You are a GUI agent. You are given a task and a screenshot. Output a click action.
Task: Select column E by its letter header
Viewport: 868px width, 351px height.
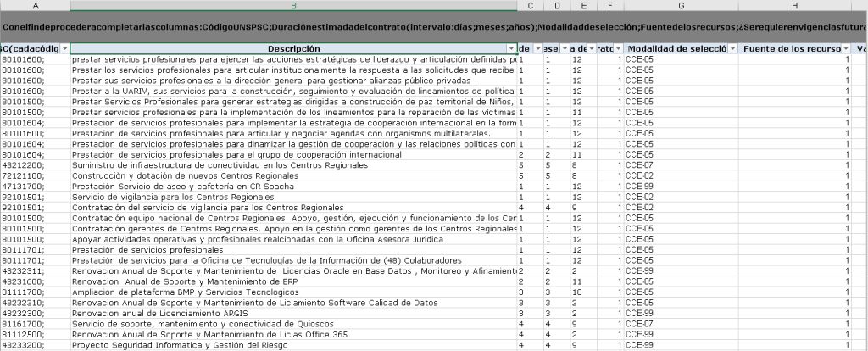coord(583,6)
